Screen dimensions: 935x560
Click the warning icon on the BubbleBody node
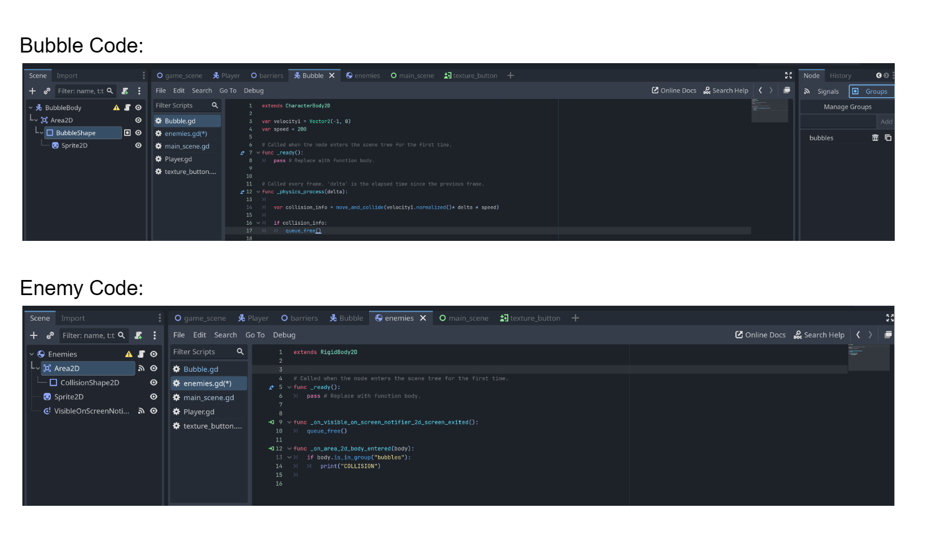tap(116, 107)
